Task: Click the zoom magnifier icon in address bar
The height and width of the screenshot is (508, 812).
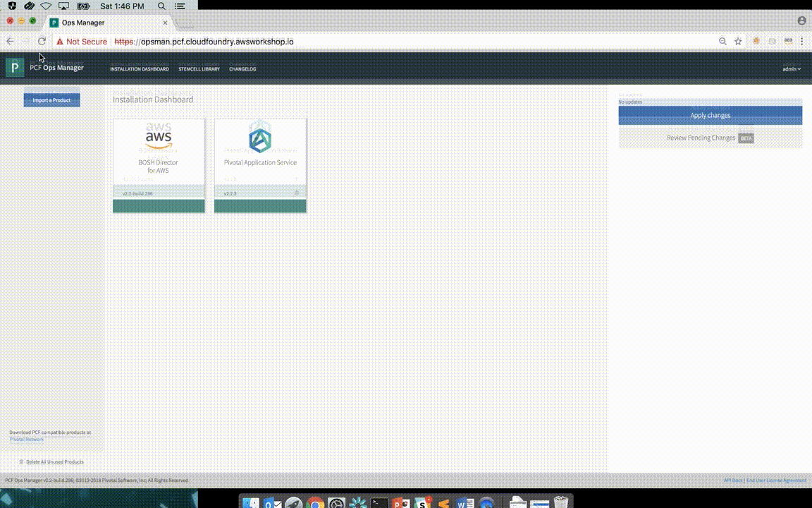Action: click(x=722, y=41)
